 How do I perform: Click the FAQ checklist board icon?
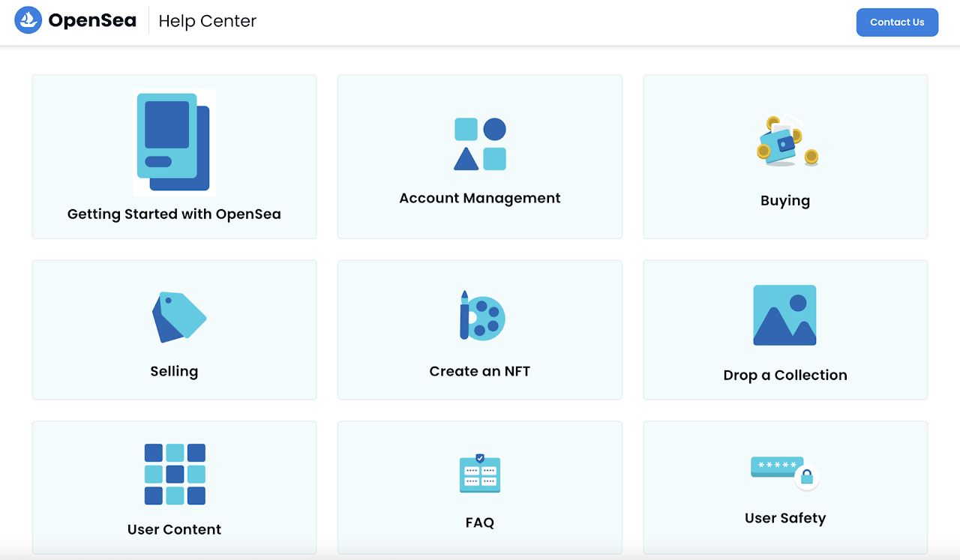click(480, 473)
